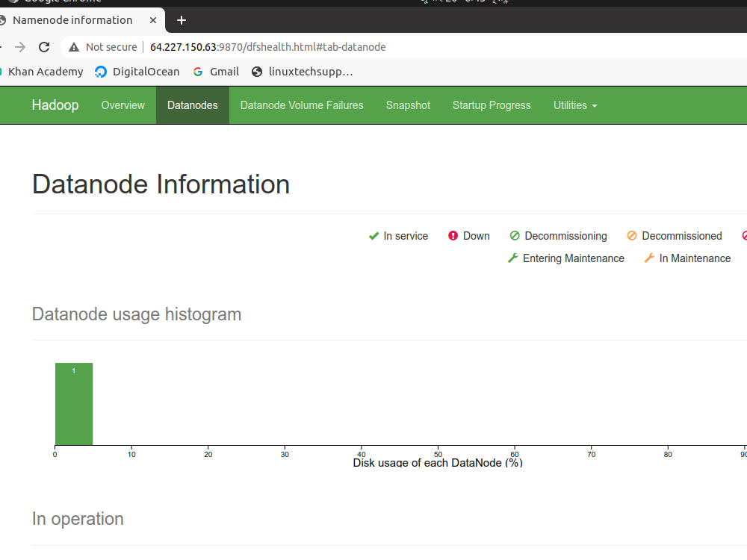Go to the Overview tab

click(123, 105)
